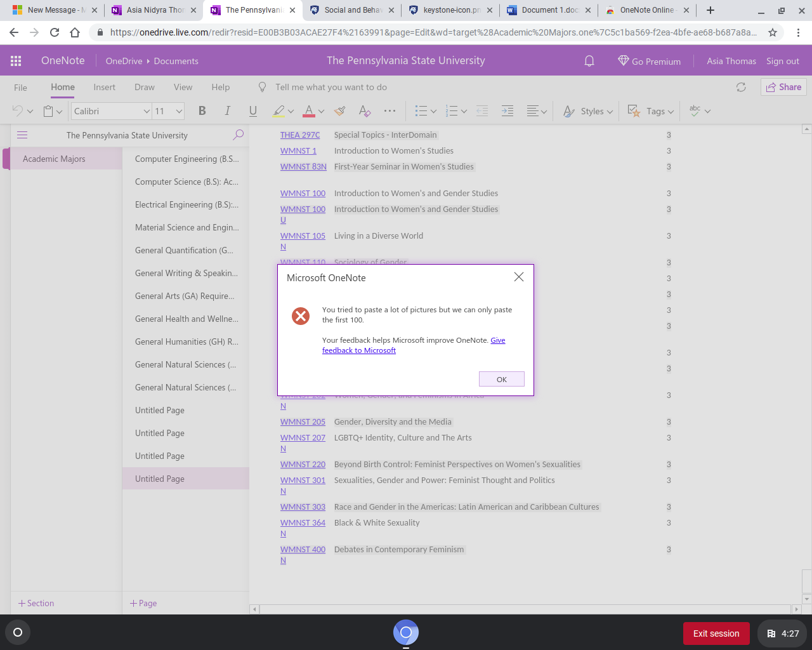Open the Calibri font dropdown

[x=111, y=110]
